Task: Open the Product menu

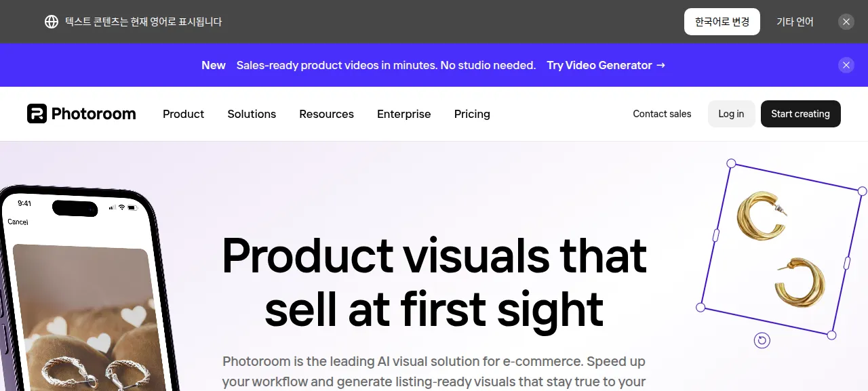Action: click(x=183, y=114)
